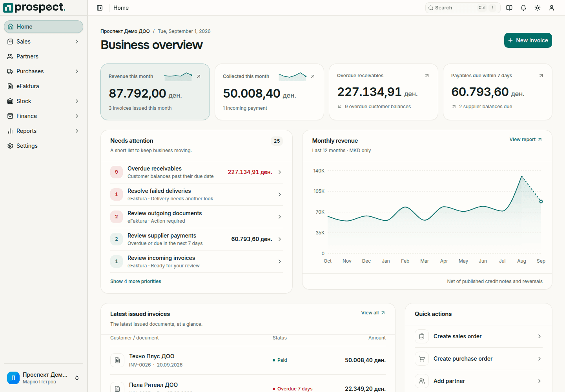Viewport: 565px width, 392px height.
Task: Click the New invoice button
Action: point(528,40)
